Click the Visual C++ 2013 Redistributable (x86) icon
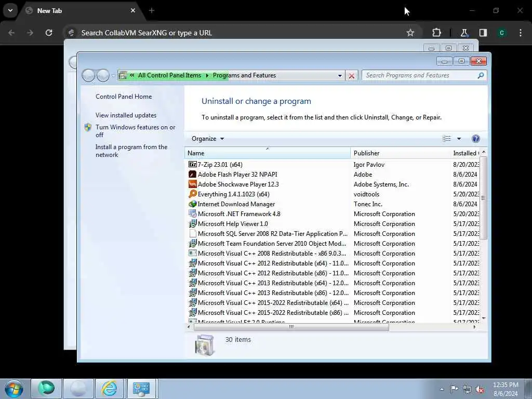Image resolution: width=532 pixels, height=399 pixels. (x=192, y=293)
